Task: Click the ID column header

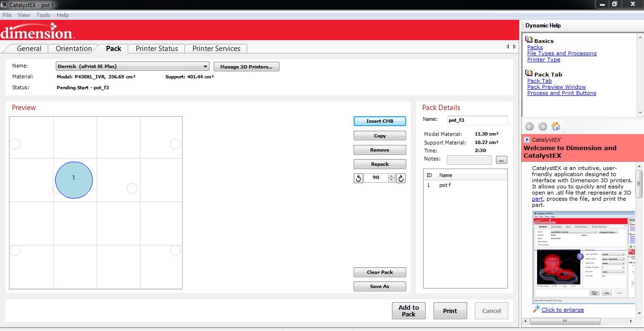Action: point(430,175)
